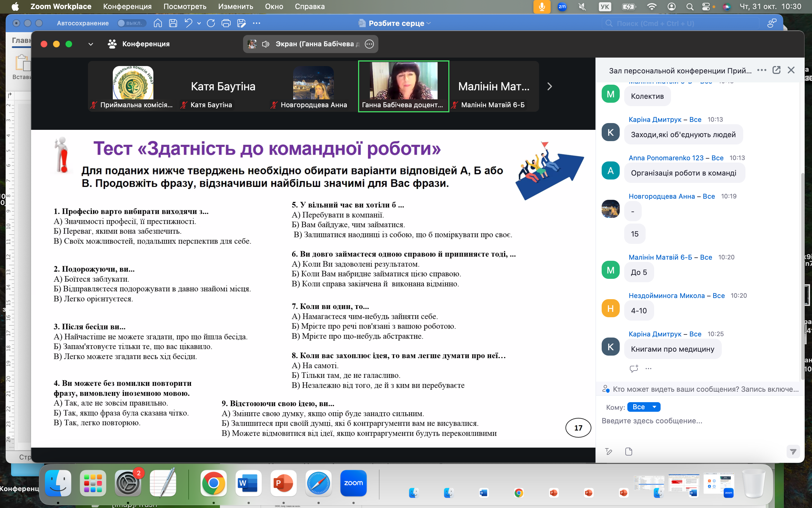Image resolution: width=812 pixels, height=508 pixels.
Task: Open Safari from the Dock
Action: pyautogui.click(x=318, y=483)
